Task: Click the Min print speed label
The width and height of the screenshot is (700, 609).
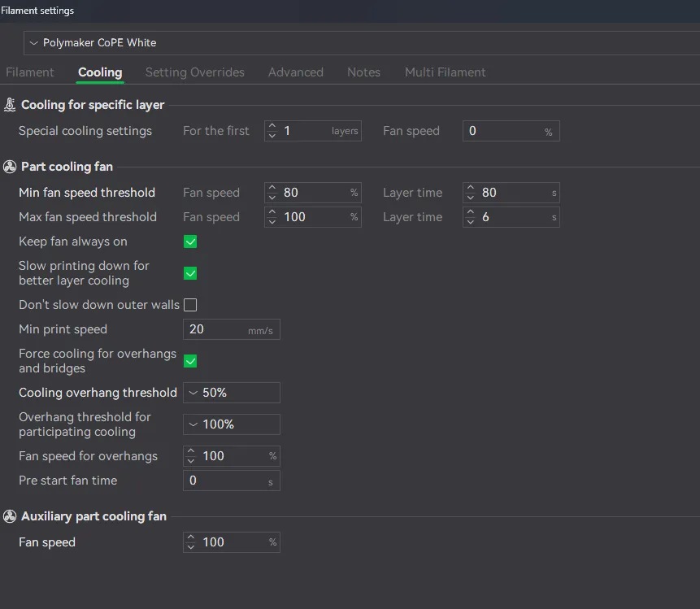Action: (x=63, y=329)
